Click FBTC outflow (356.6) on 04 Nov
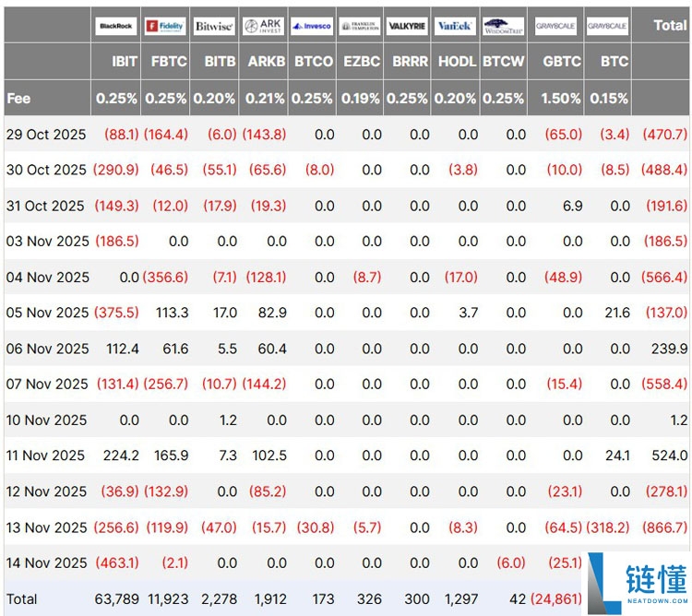The image size is (692, 616). 165,277
